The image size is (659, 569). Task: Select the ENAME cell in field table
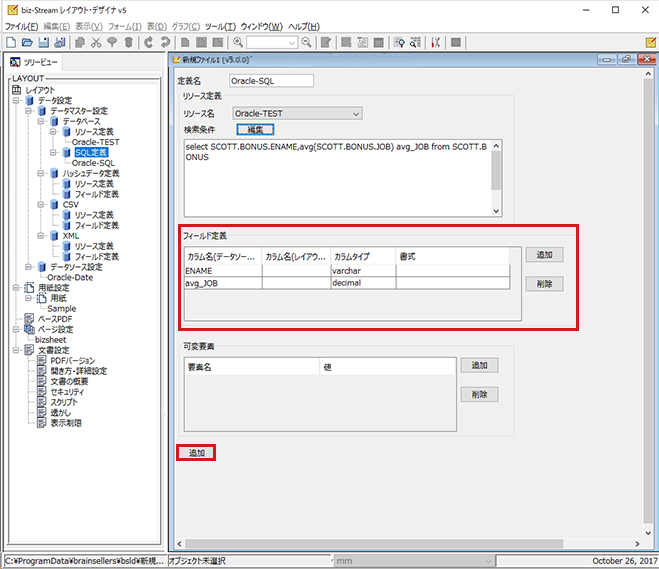point(223,271)
